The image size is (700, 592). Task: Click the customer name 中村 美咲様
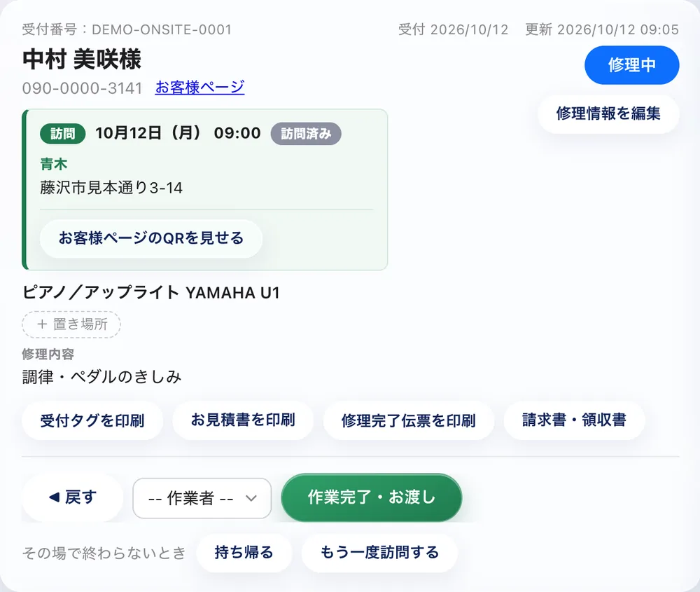point(82,59)
